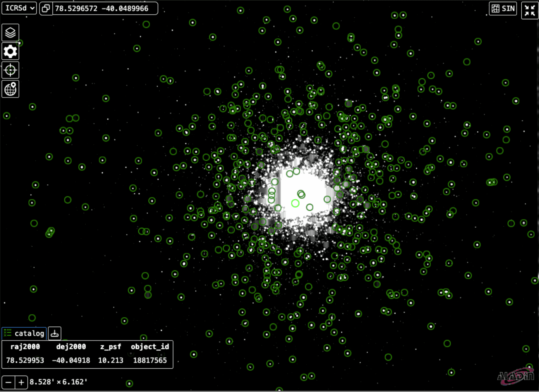Viewport: 539px width, 392px height.
Task: Zoom in with the plus button
Action: 21,382
